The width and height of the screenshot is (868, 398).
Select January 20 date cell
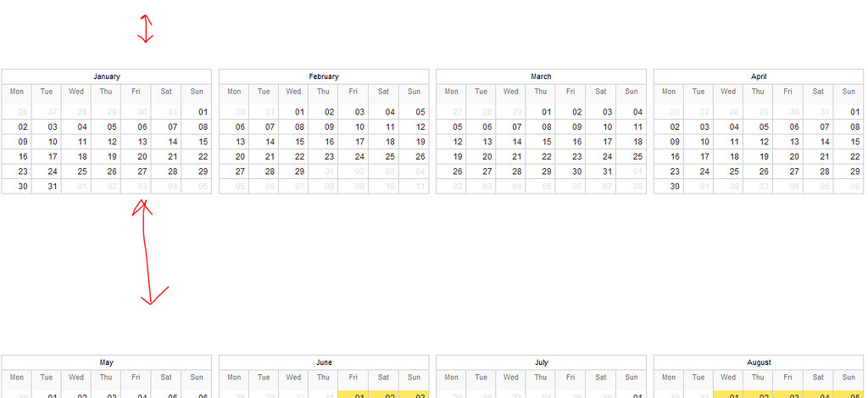pyautogui.click(x=136, y=157)
